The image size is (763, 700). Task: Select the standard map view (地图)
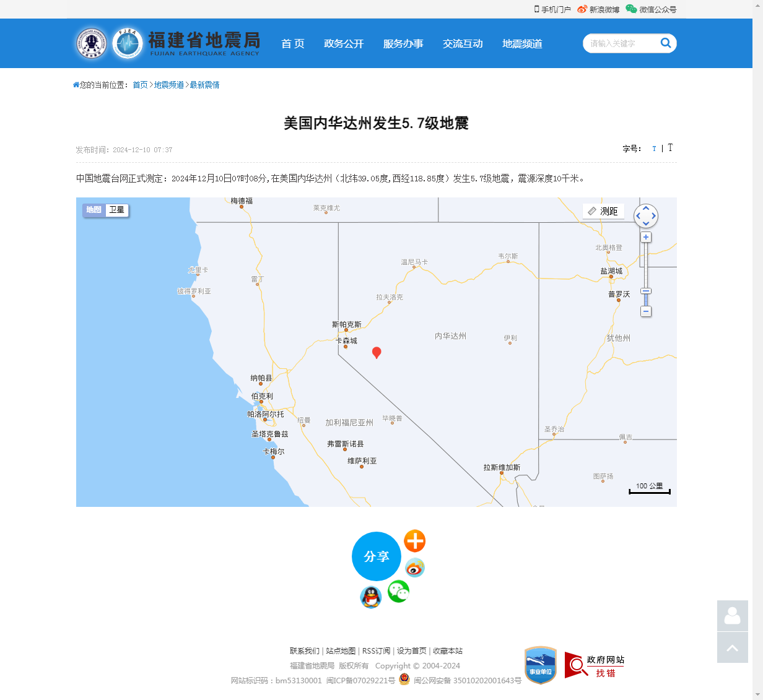click(94, 210)
